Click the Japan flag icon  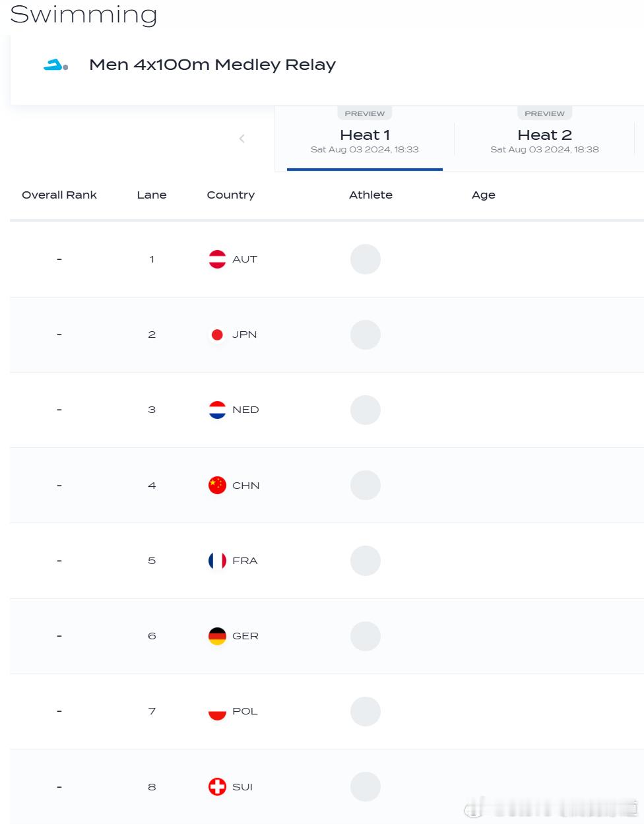pyautogui.click(x=217, y=334)
